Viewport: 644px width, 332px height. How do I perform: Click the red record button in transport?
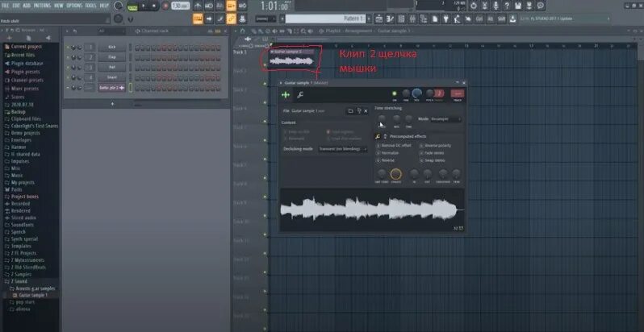[165, 6]
